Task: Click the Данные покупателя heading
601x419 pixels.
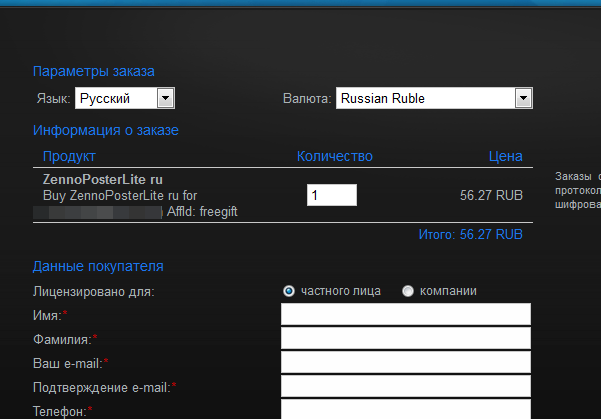Action: coord(98,266)
